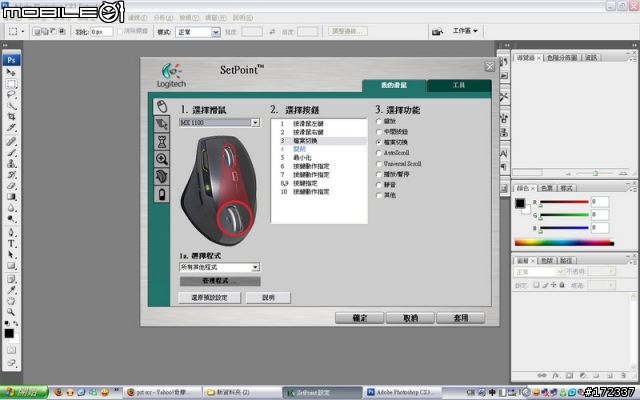
Task: Select the Healing Brush tool
Action: (x=11, y=142)
